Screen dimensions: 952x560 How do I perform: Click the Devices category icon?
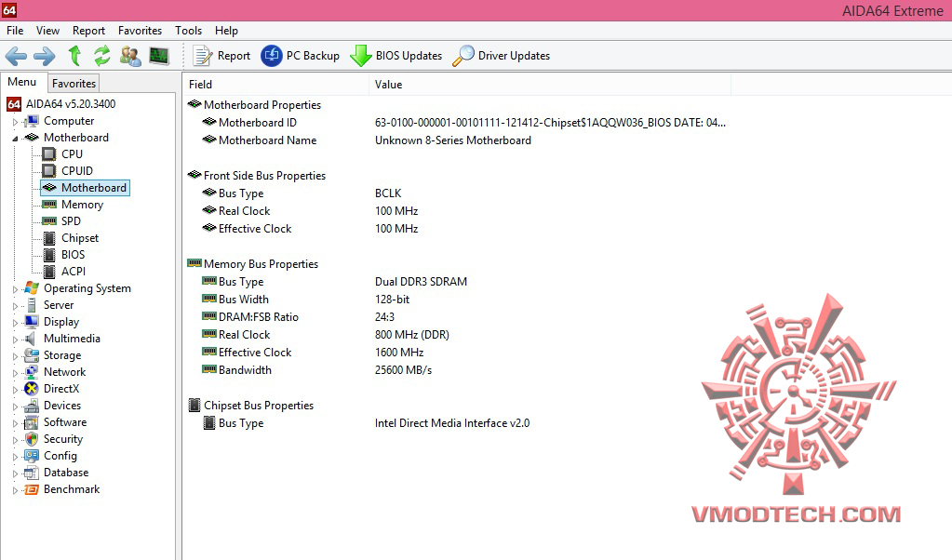click(32, 406)
